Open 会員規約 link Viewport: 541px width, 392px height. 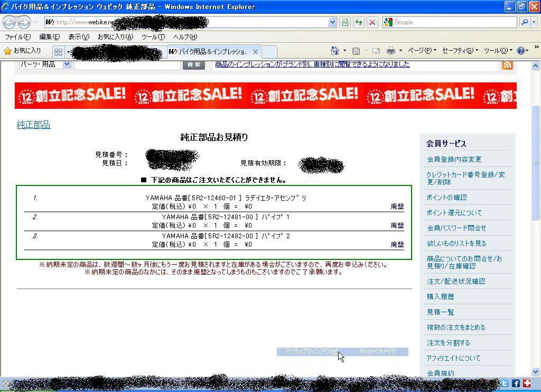(441, 373)
